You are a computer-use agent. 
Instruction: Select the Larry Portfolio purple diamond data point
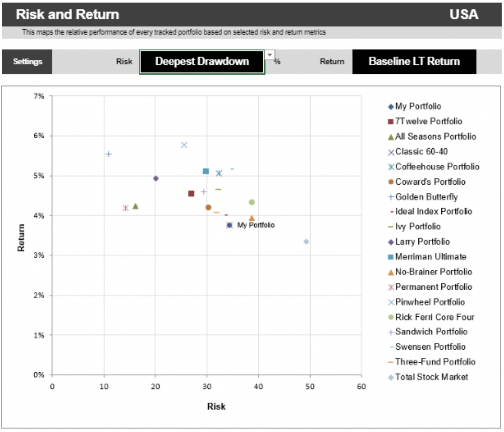(156, 178)
